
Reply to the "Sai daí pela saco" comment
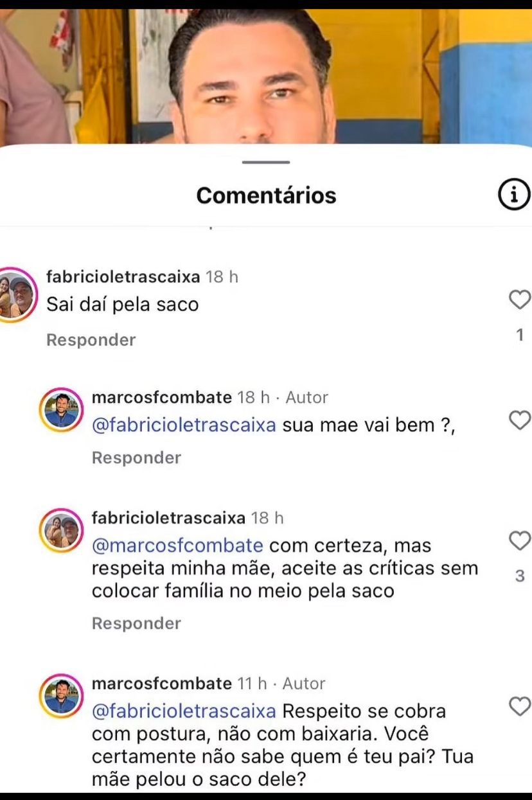click(x=91, y=340)
